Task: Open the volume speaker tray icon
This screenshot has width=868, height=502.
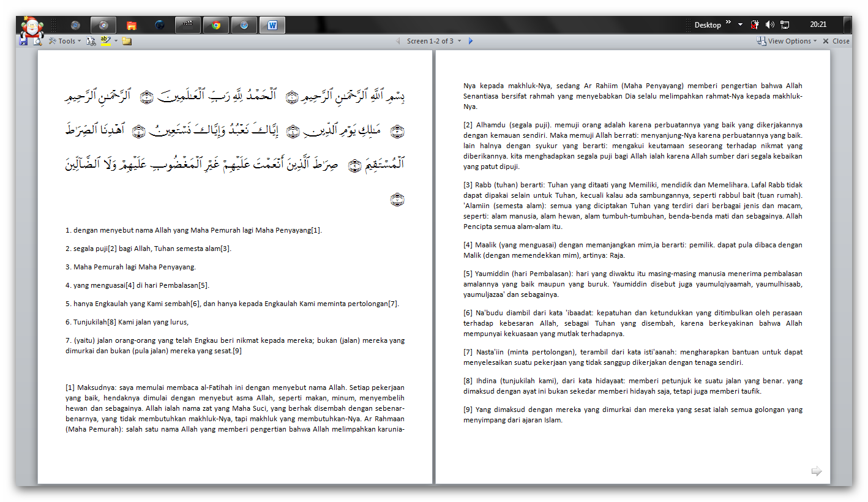Action: pyautogui.click(x=770, y=25)
